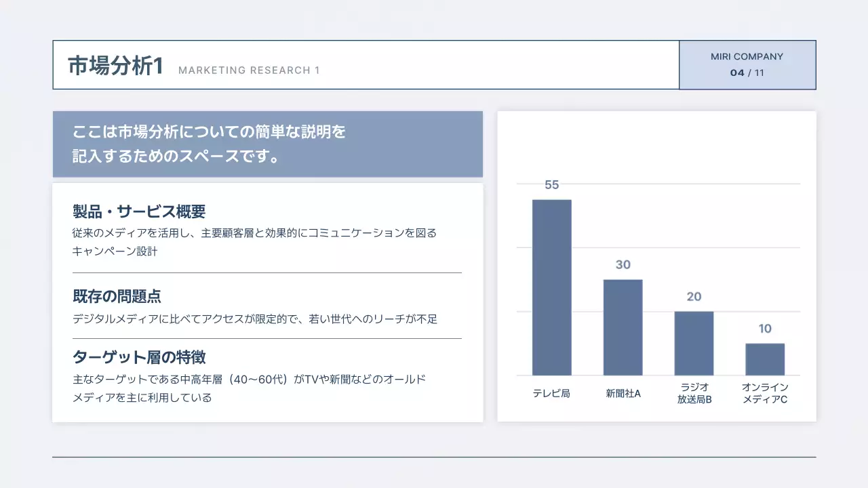Viewport: 868px width, 488px height.
Task: Click the value 30 on the chart
Action: point(622,264)
